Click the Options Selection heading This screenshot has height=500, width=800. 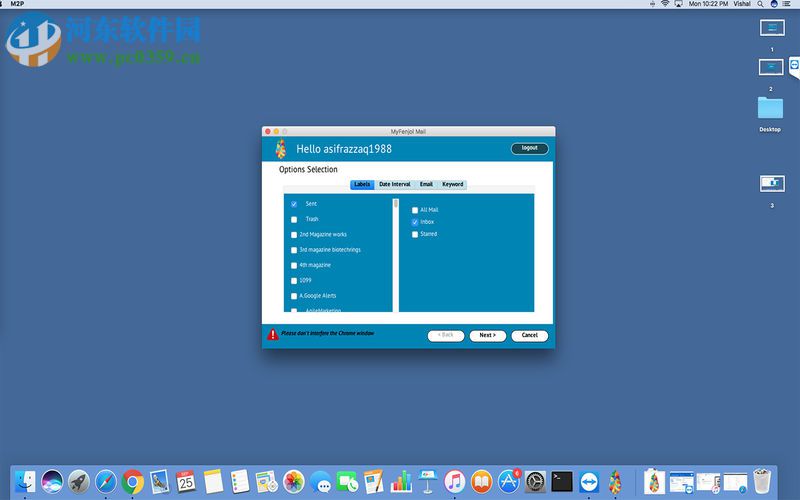point(308,169)
